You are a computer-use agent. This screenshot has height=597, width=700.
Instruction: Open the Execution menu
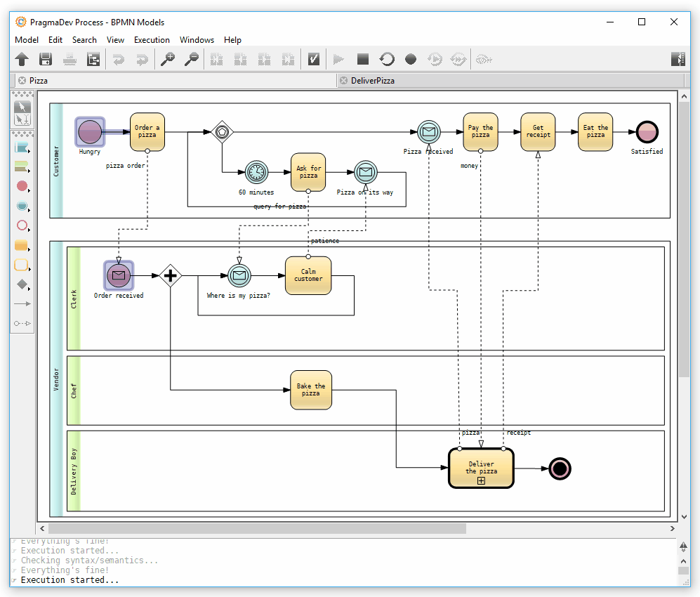(x=152, y=40)
